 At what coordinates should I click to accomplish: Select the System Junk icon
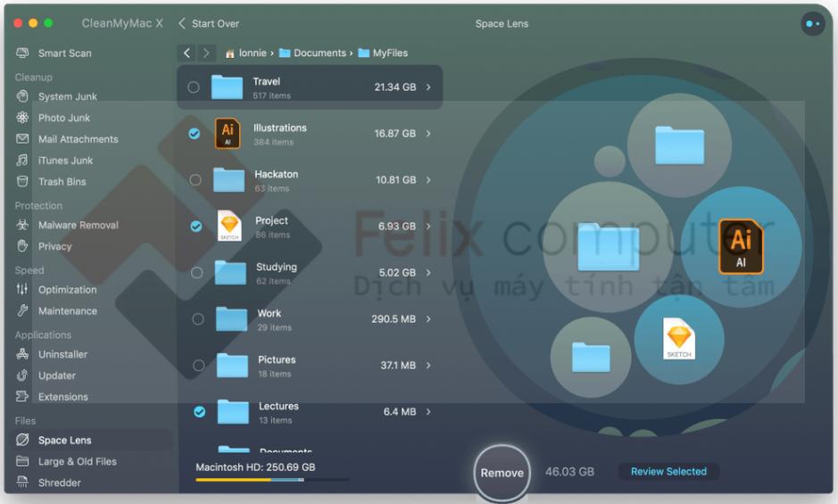pyautogui.click(x=22, y=96)
